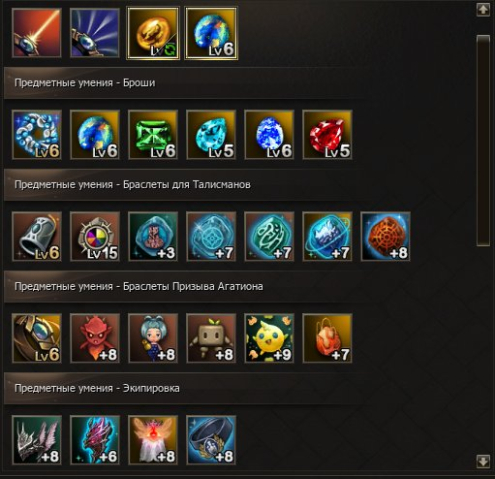Click the angel cloak +8 equipment icon

(153, 440)
